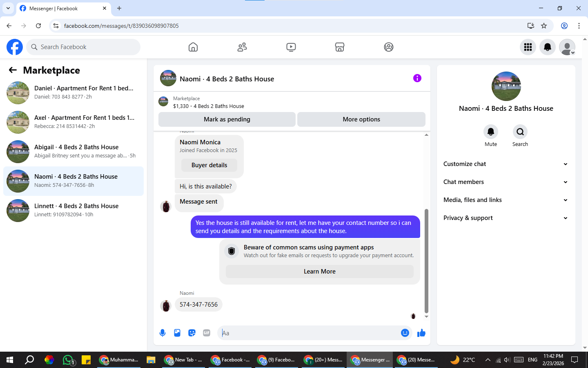
Task: Open the $1,330 Marketplace listing link
Action: tap(208, 106)
